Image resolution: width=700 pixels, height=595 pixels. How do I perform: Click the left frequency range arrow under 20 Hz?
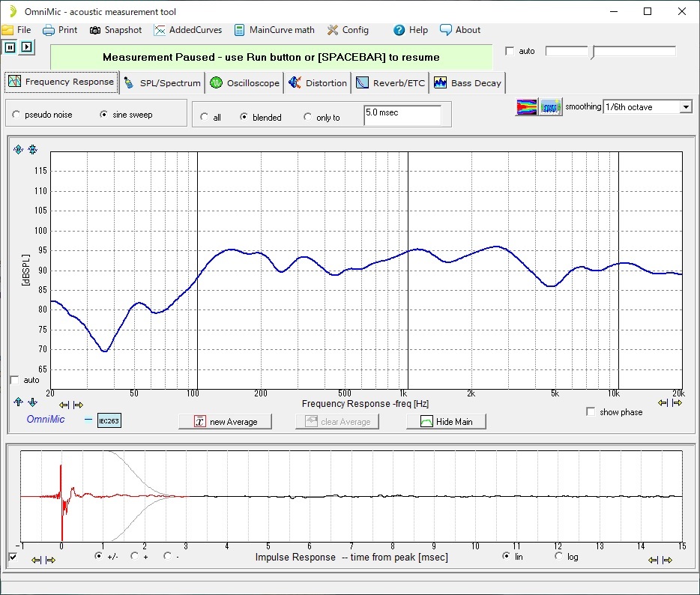click(64, 405)
